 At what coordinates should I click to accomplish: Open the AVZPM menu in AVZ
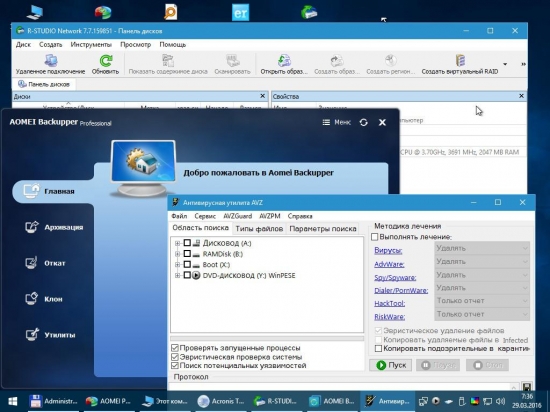(270, 216)
